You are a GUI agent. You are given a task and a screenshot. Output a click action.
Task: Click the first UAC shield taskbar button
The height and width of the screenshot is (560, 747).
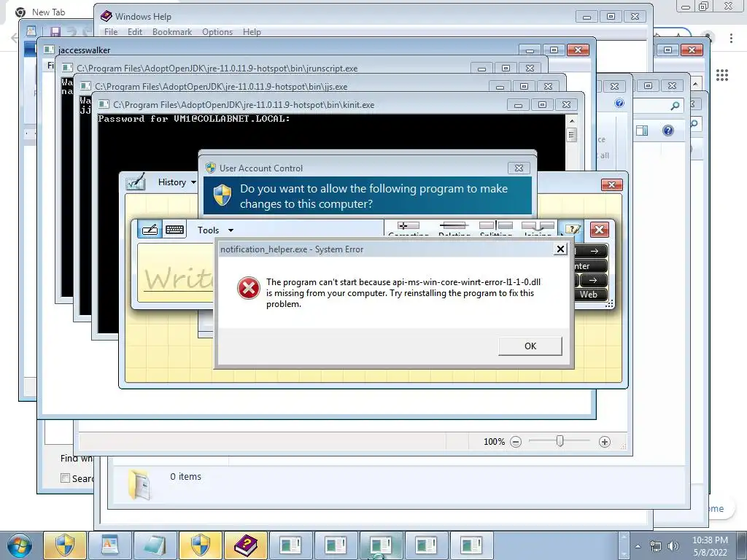click(x=65, y=545)
